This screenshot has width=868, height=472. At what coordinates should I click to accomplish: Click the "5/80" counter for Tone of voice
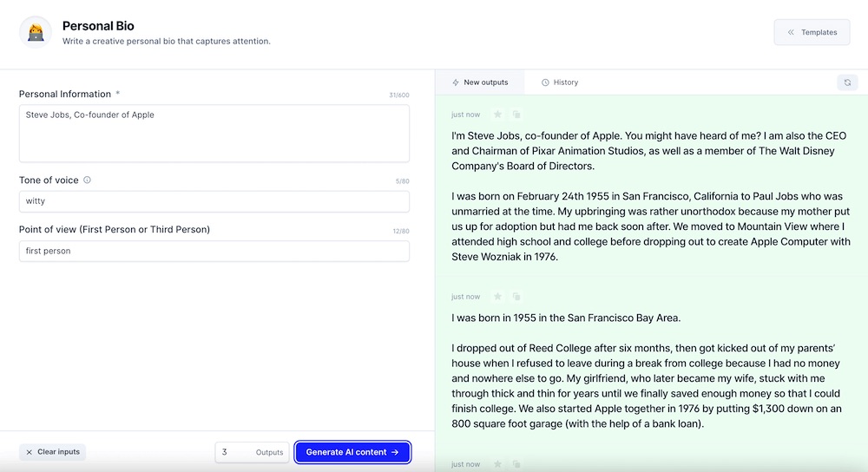[403, 181]
